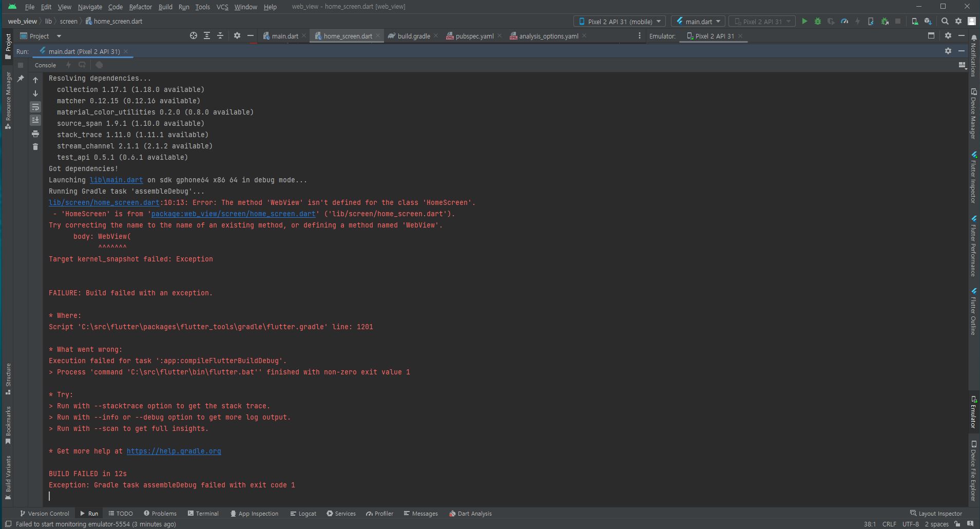Change file encoding UTF-8 in status bar
The width and height of the screenshot is (980, 529).
coord(911,524)
